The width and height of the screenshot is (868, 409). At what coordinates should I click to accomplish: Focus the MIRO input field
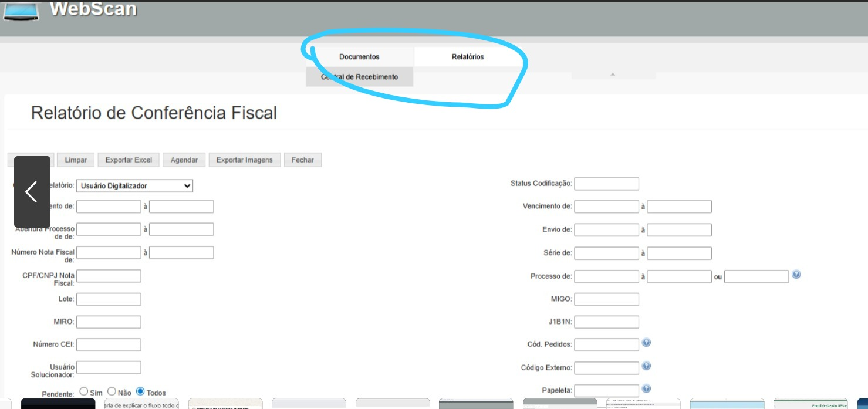coord(109,322)
